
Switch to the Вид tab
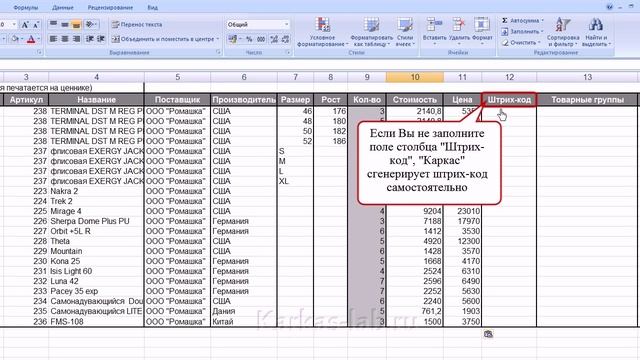click(x=152, y=7)
